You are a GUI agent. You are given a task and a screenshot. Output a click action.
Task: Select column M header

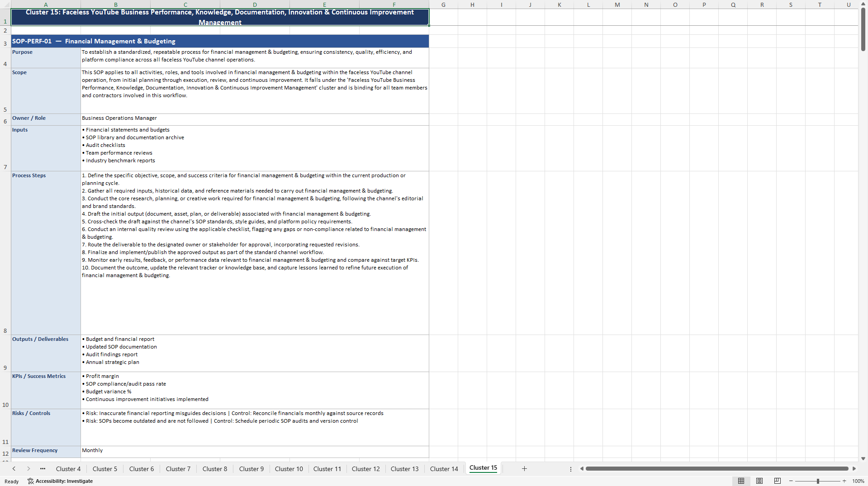tap(617, 5)
